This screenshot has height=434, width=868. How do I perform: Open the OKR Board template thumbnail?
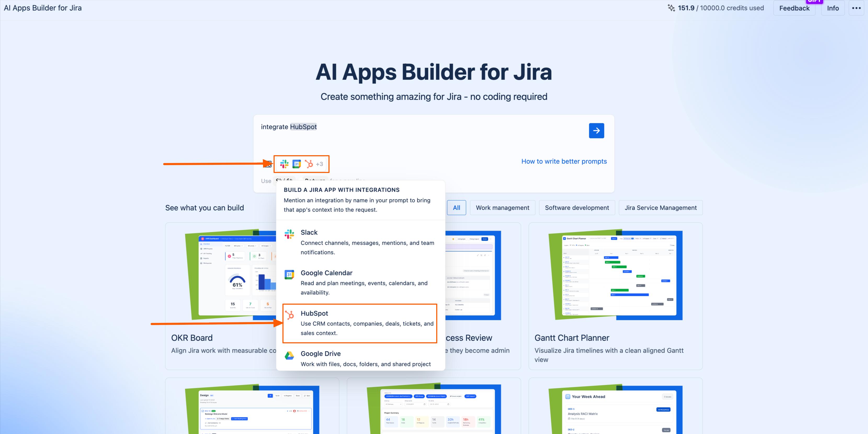pyautogui.click(x=230, y=274)
